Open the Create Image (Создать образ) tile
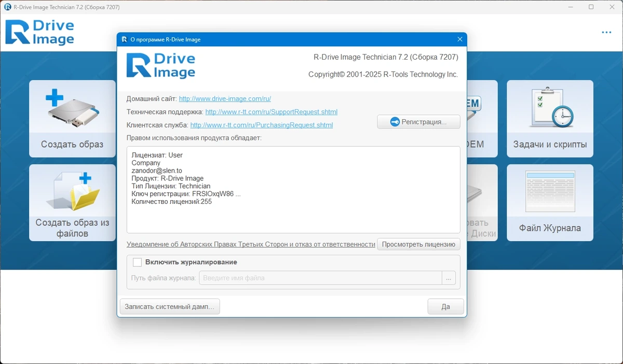The width and height of the screenshot is (623, 364). [72, 119]
